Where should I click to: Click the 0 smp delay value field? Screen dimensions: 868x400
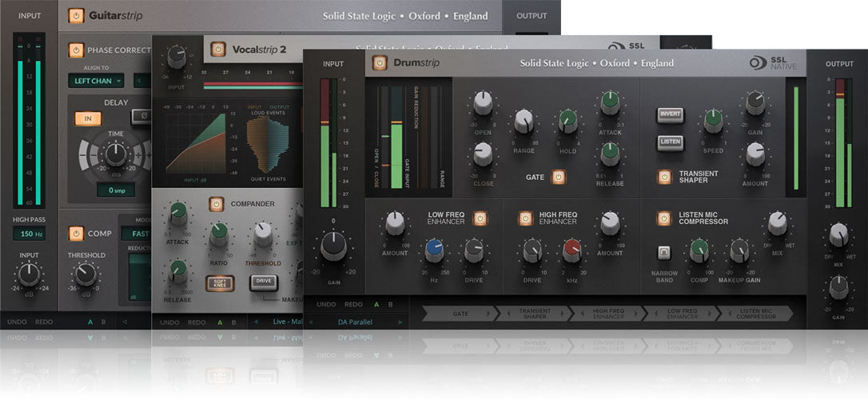click(116, 190)
